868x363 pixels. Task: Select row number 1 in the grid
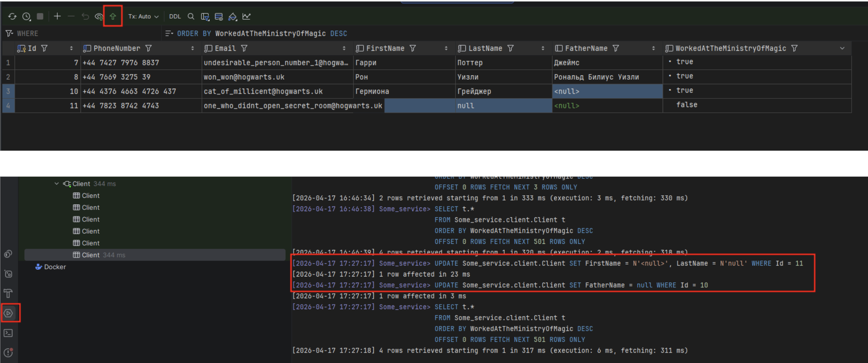click(8, 63)
